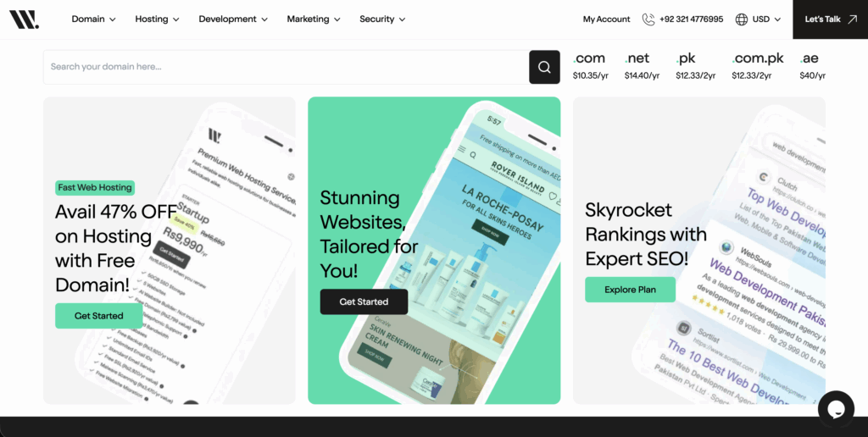
Task: Open the Development menu
Action: point(233,19)
